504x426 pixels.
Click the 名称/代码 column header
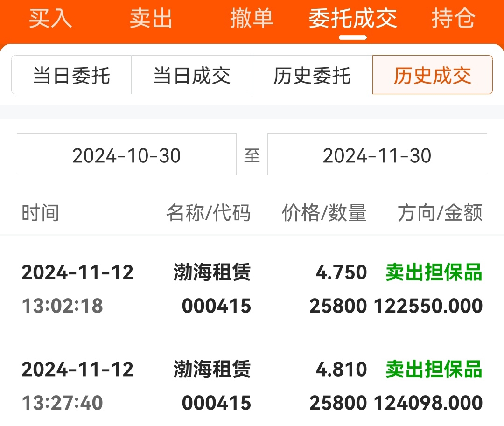pyautogui.click(x=208, y=213)
